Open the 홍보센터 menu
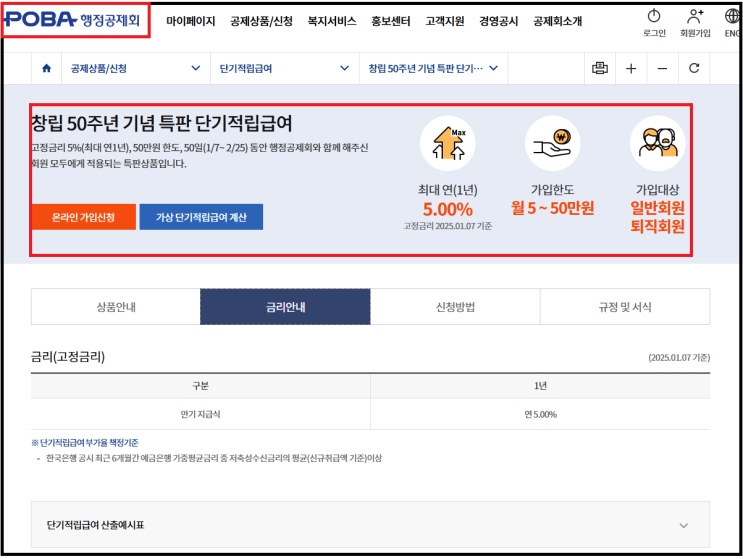 tap(390, 21)
